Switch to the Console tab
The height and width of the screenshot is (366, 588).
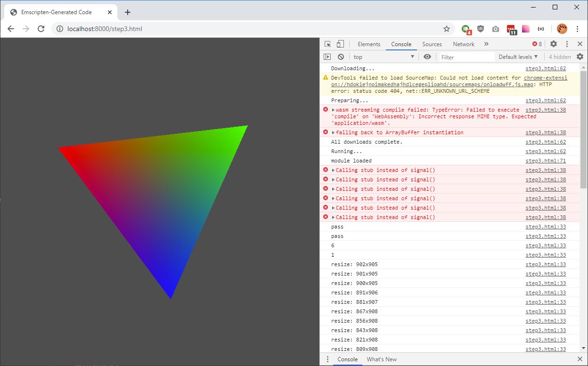click(x=401, y=44)
